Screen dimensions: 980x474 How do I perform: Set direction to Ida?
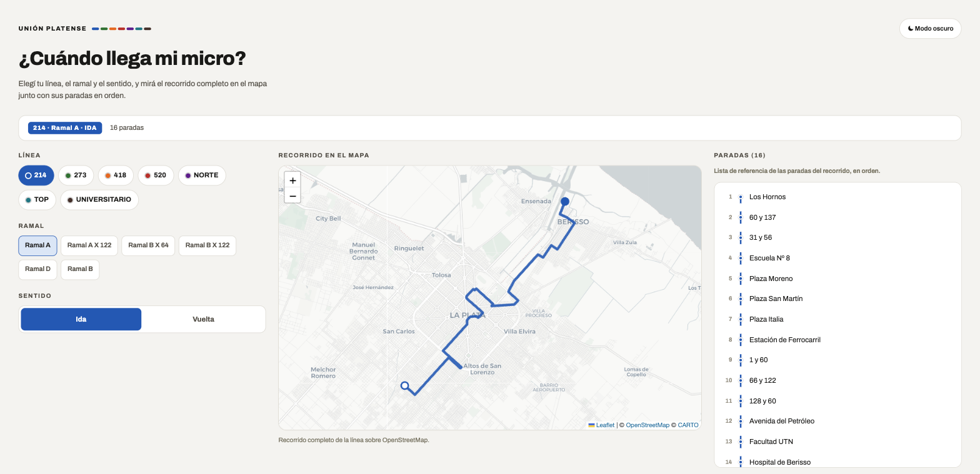tap(81, 319)
